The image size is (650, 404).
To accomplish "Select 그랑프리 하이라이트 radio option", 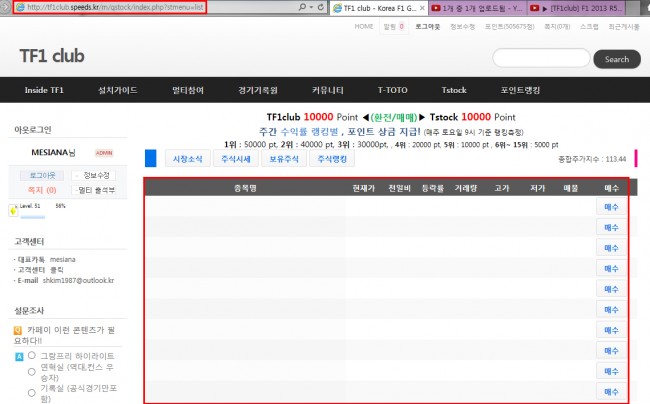I will (32, 356).
